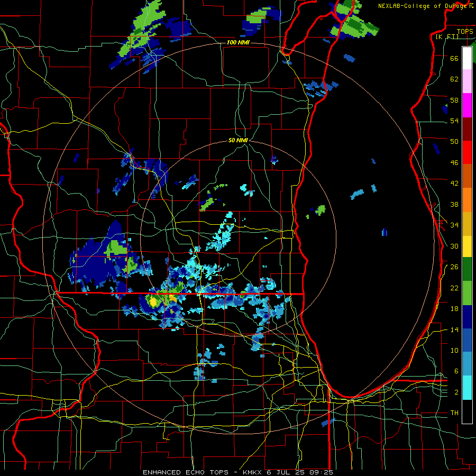Click the "ENHANCED ECHO TOPS" product title

(185, 472)
